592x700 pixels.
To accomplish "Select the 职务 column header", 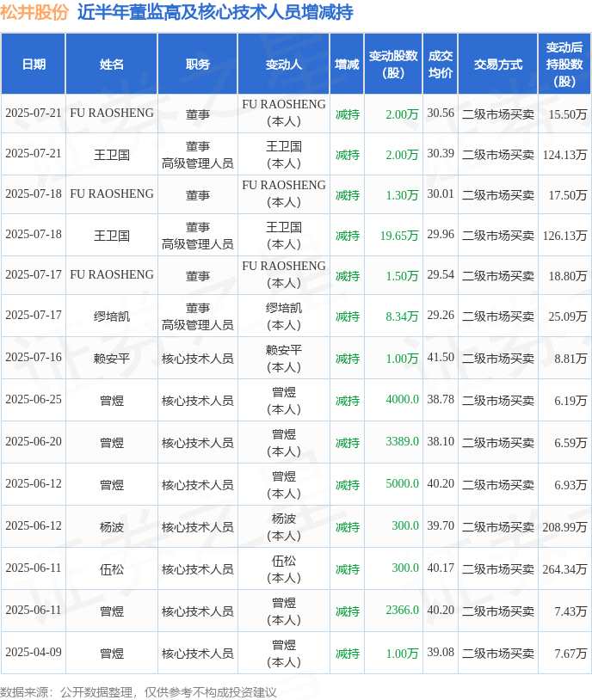I will click(x=198, y=64).
